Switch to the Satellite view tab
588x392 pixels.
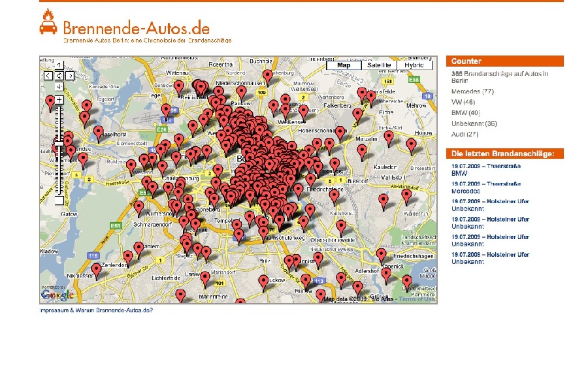[x=379, y=65]
